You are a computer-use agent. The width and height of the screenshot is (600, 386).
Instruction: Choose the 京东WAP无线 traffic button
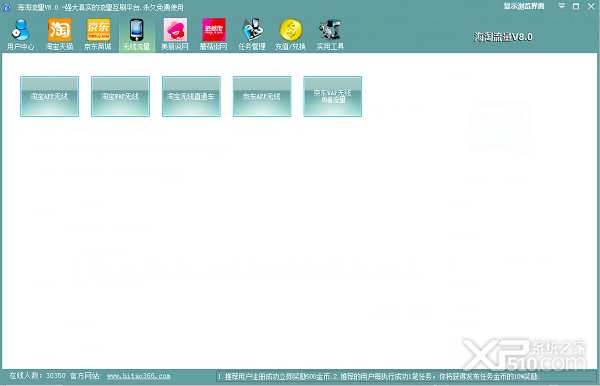333,96
